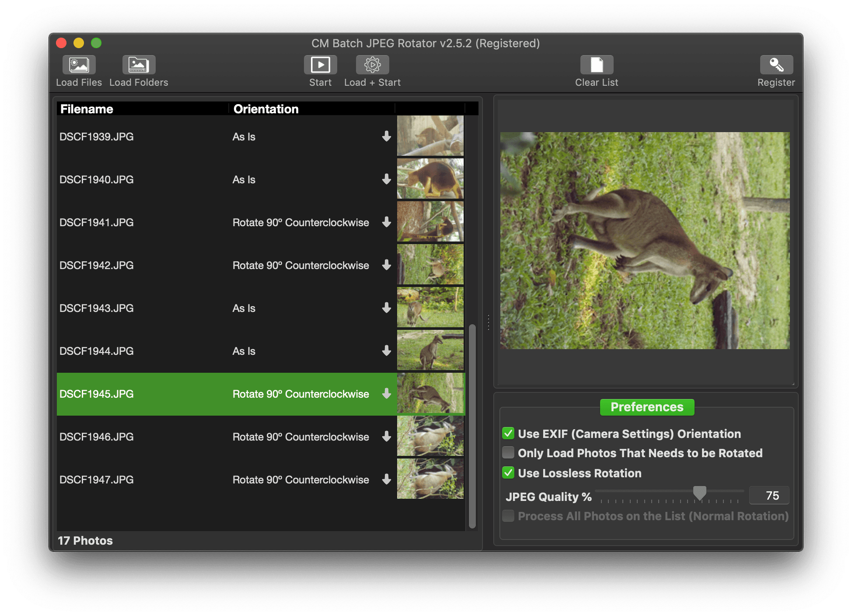Image resolution: width=852 pixels, height=616 pixels.
Task: Open orientation dropdown for DSCF1946.JPG
Action: coord(386,437)
